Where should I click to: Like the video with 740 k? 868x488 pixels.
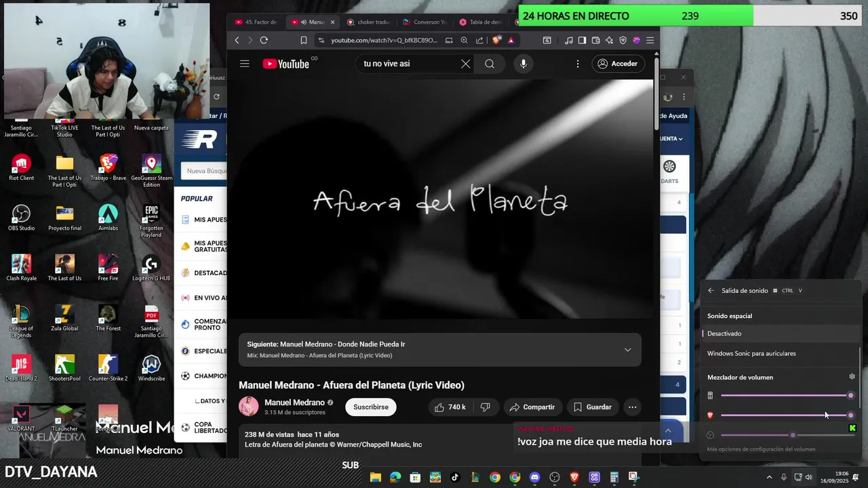(x=450, y=407)
